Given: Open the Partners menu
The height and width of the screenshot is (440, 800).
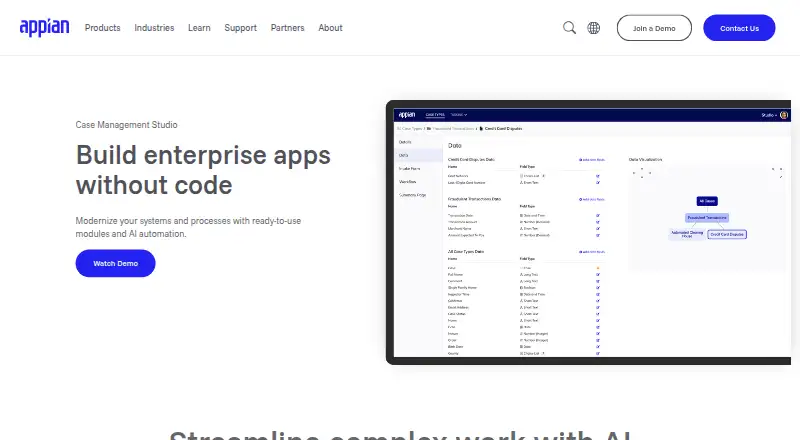Looking at the screenshot, I should [287, 28].
